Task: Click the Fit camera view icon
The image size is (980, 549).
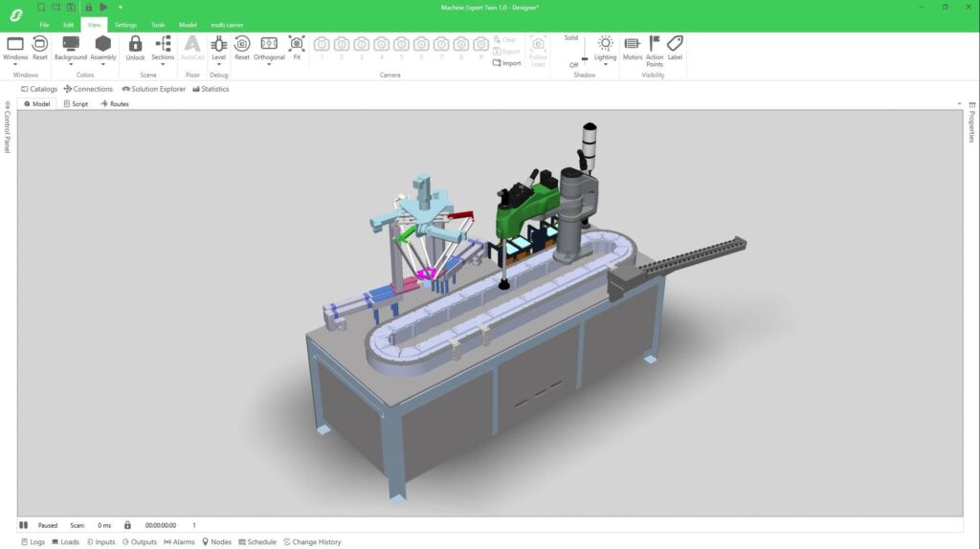Action: tap(297, 48)
